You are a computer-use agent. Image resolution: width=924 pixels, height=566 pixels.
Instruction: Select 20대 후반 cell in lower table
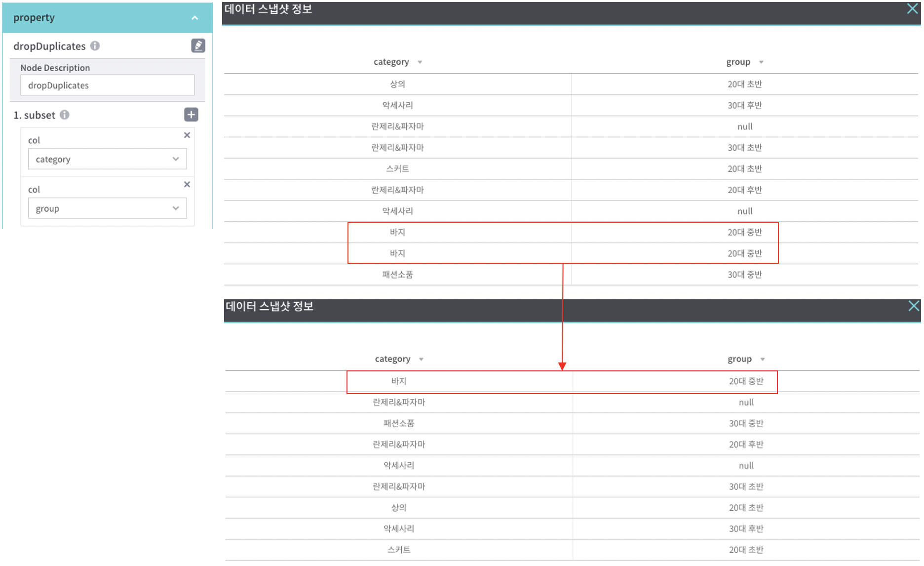point(746,445)
